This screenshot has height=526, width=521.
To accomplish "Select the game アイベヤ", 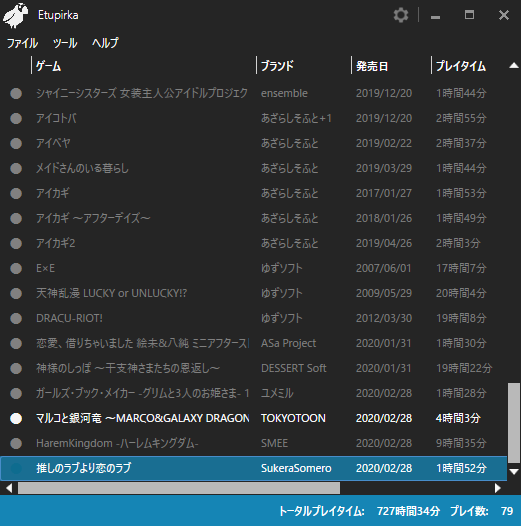I will 53,143.
